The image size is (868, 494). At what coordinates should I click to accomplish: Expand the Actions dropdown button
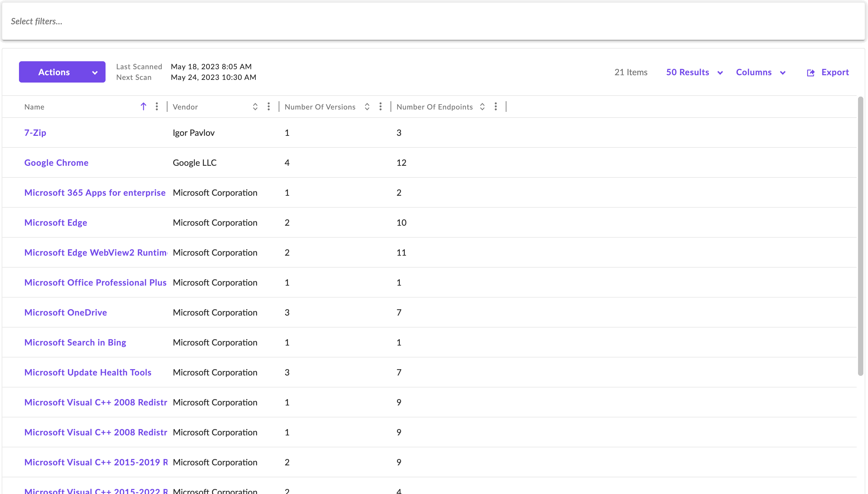tap(62, 72)
